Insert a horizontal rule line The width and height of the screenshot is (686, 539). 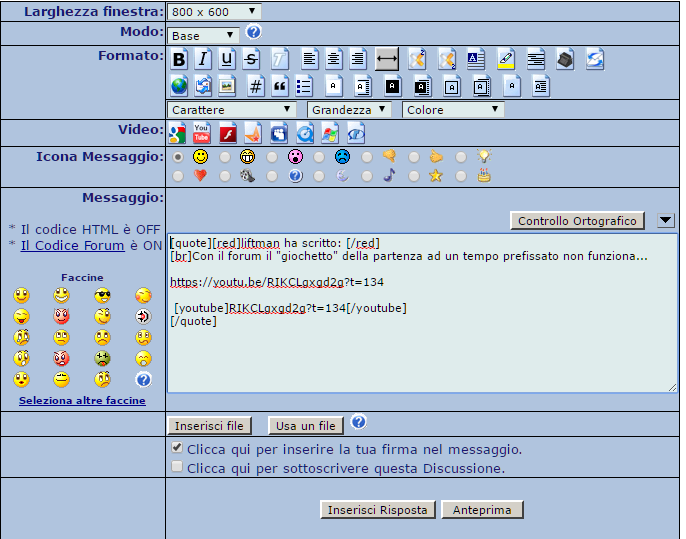[387, 59]
